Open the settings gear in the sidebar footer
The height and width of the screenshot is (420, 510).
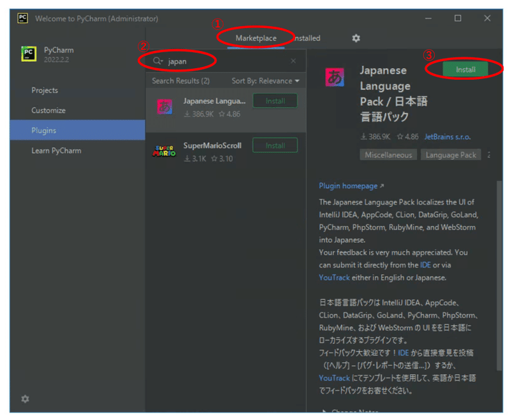point(25,398)
